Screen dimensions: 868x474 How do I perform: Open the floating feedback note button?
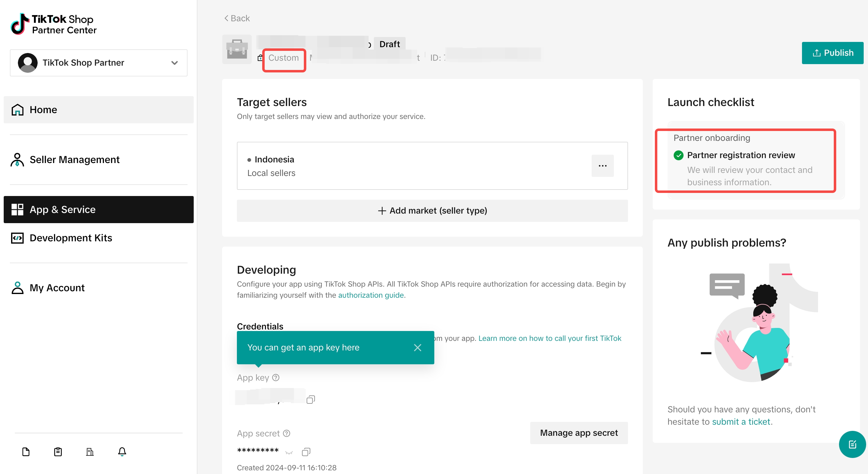852,444
